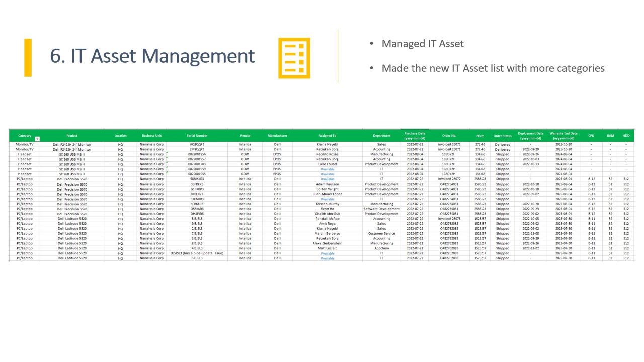Select assigned name 'Martin Berberov'
The width and height of the screenshot is (644, 362).
328,234
